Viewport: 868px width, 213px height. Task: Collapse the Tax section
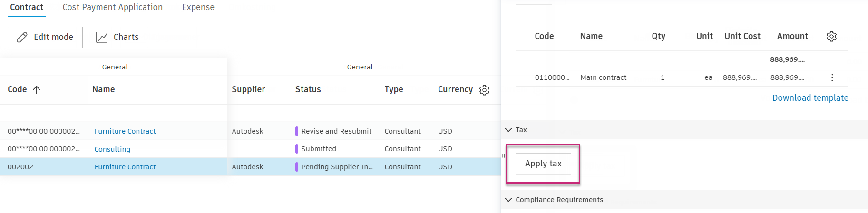[x=508, y=130]
